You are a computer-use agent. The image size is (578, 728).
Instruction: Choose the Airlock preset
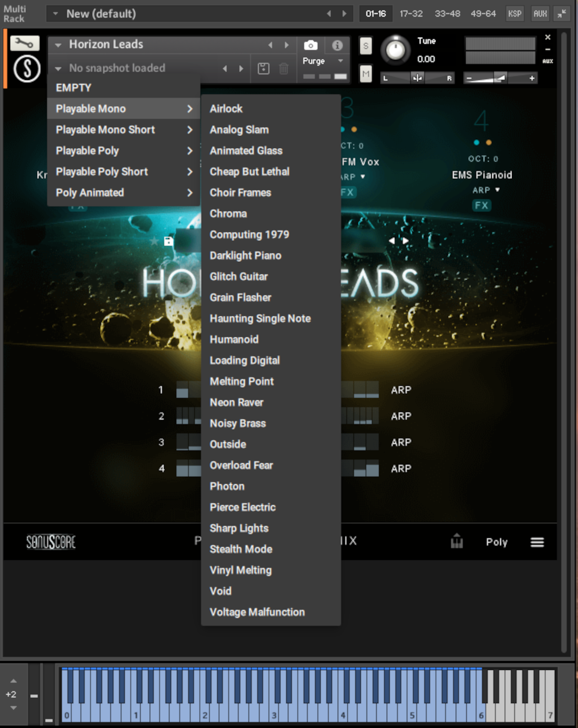click(x=271, y=109)
